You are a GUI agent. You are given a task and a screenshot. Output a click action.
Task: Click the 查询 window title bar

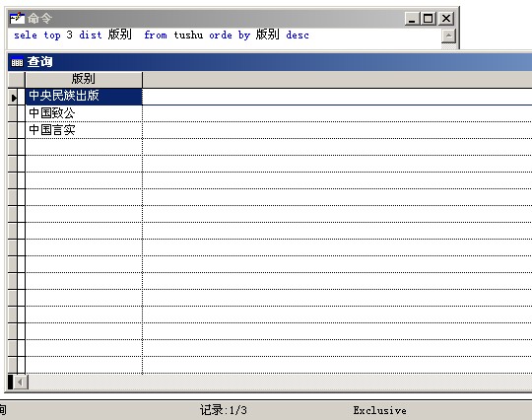point(270,62)
